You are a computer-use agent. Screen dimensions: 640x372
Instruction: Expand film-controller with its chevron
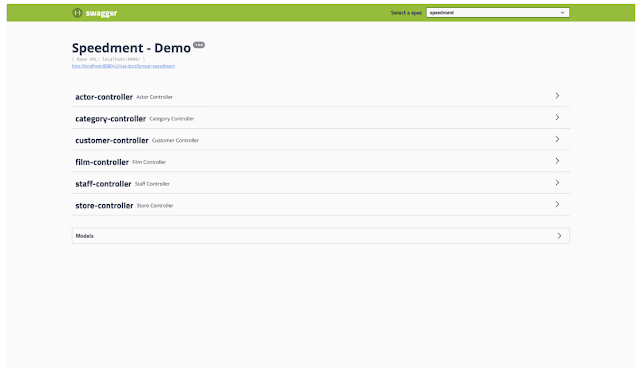coord(557,161)
